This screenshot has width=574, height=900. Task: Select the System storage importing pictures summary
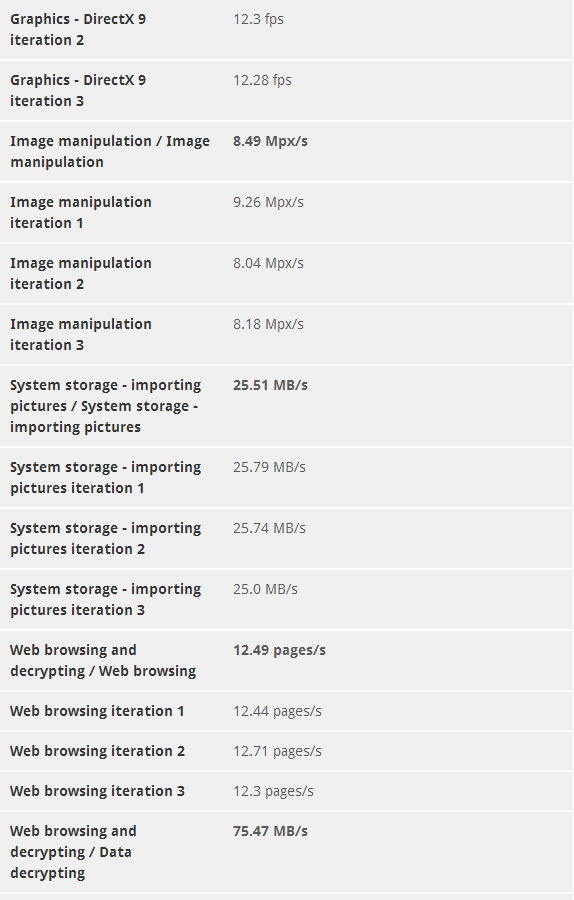tap(106, 406)
